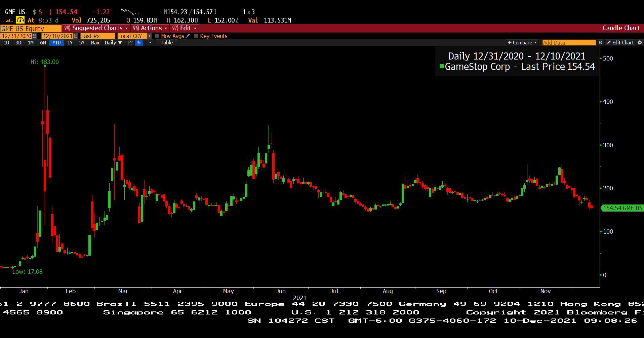Switch to line chart type icon

point(130,43)
